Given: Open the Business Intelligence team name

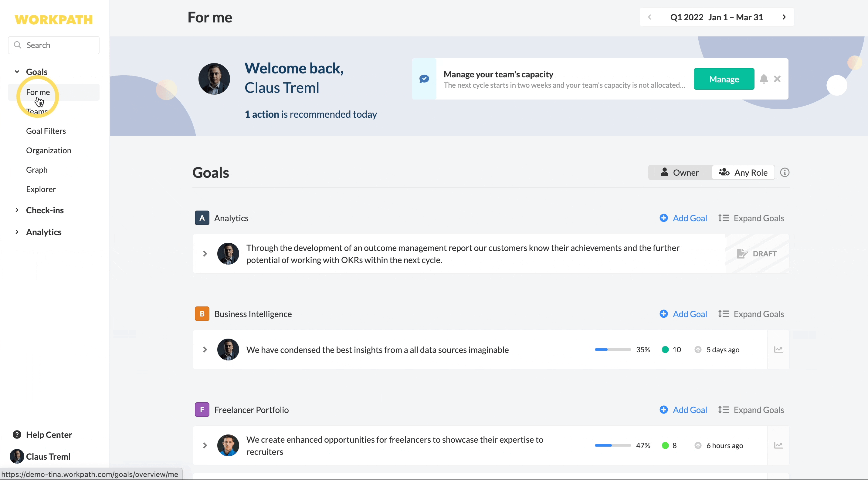Looking at the screenshot, I should [x=253, y=314].
